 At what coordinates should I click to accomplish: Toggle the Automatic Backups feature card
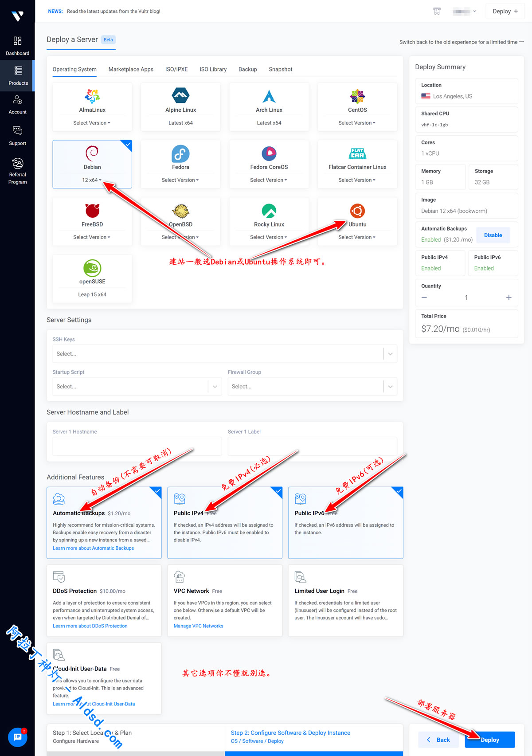tap(104, 522)
